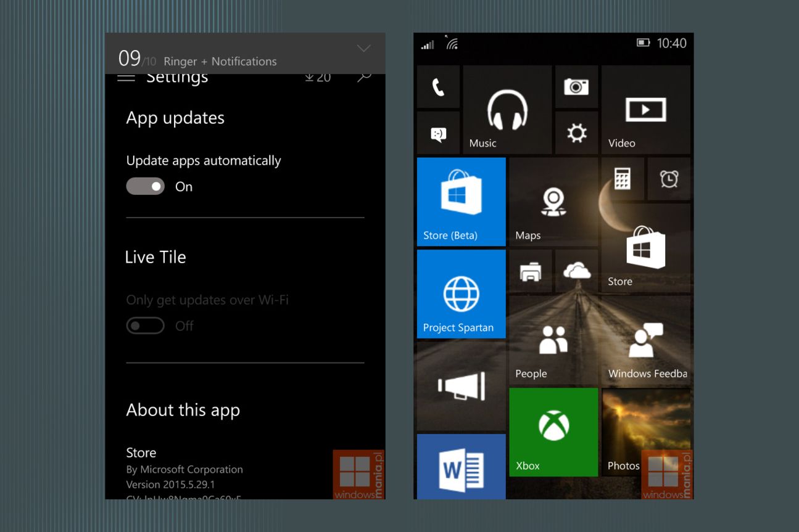Screen dimensions: 799x532
Task: Launch Xbox from its green tile
Action: 553,432
